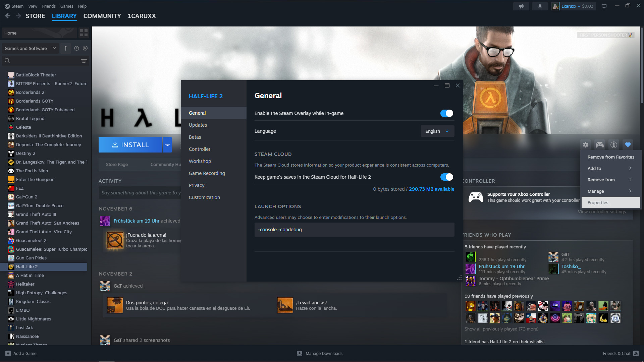The height and width of the screenshot is (362, 644).
Task: Open the 1caruxx account dropdown
Action: 571,6
